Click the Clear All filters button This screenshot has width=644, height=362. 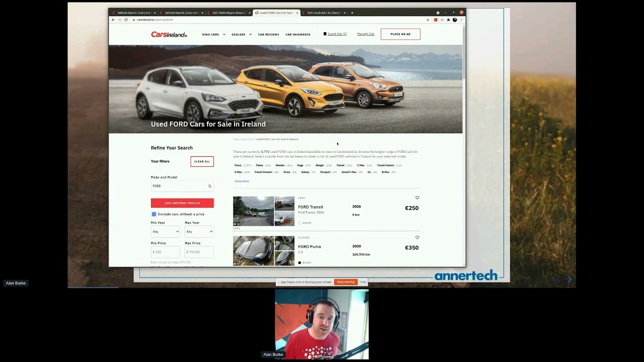[x=202, y=161]
